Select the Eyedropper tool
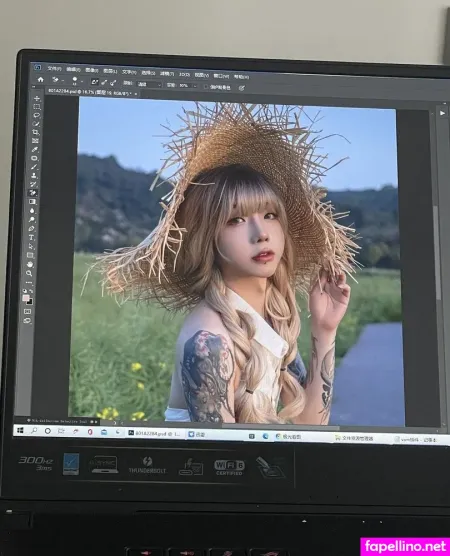Screen dimensions: 450x556 click(x=35, y=149)
